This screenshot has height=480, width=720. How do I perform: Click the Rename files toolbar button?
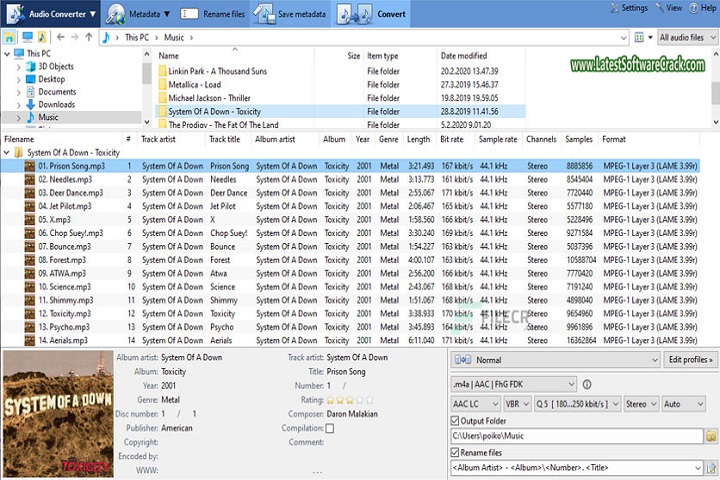(x=213, y=14)
